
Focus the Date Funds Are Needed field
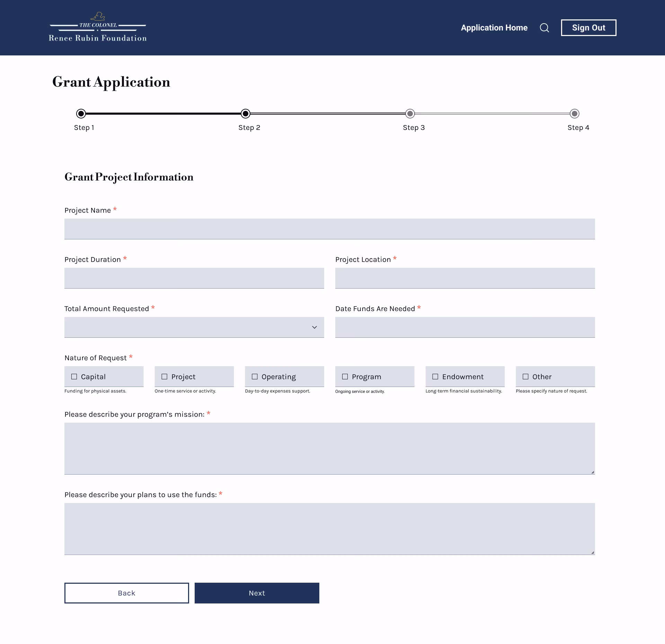pos(465,327)
